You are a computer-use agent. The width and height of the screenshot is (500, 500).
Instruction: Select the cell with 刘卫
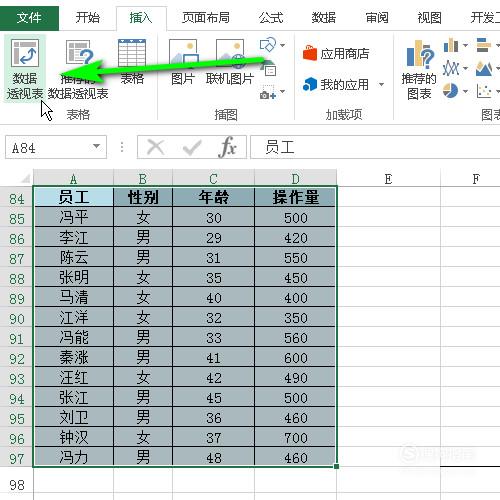tap(74, 417)
